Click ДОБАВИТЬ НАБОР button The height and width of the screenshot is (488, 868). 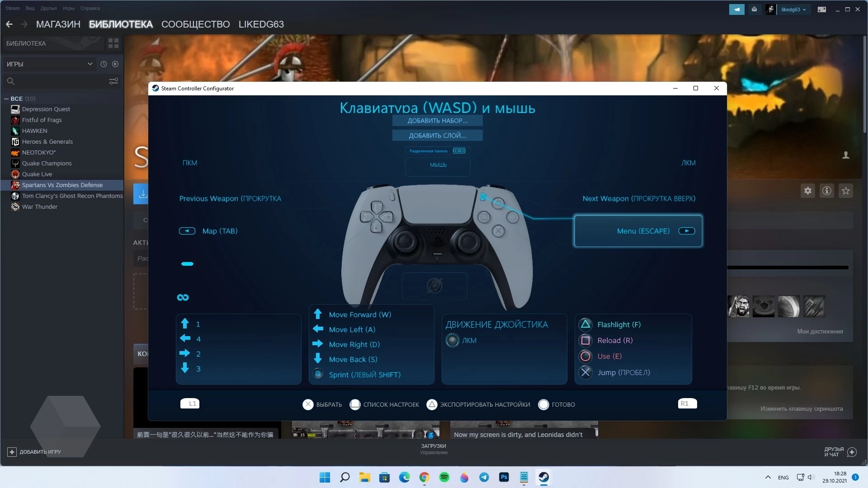(x=438, y=120)
